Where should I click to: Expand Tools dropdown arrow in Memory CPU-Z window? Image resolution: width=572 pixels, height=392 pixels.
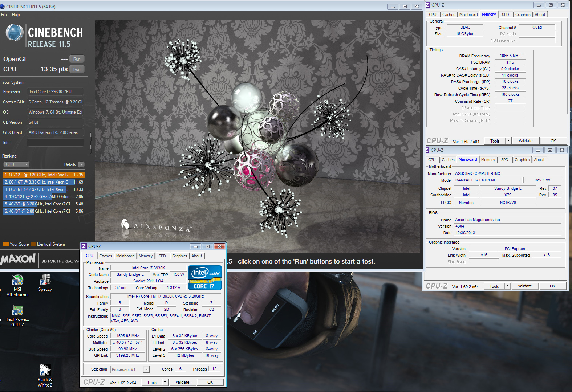pos(508,141)
